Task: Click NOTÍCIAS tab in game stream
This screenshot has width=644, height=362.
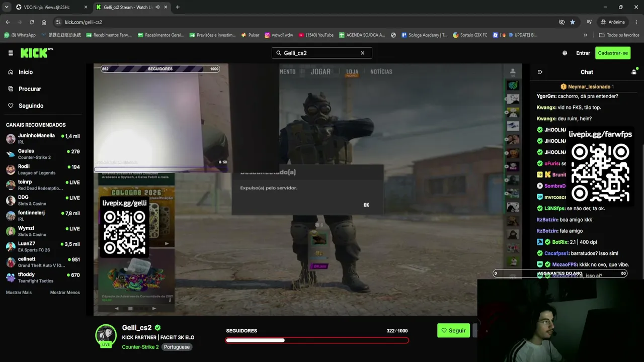Action: click(x=381, y=72)
